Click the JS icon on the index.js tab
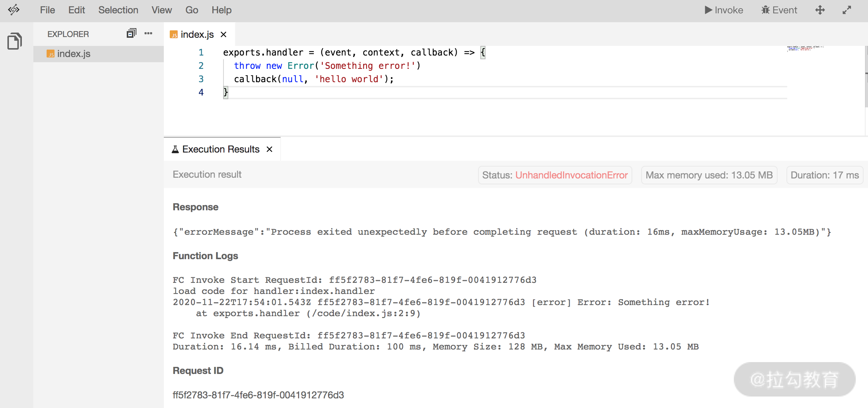Image resolution: width=868 pixels, height=408 pixels. click(174, 34)
